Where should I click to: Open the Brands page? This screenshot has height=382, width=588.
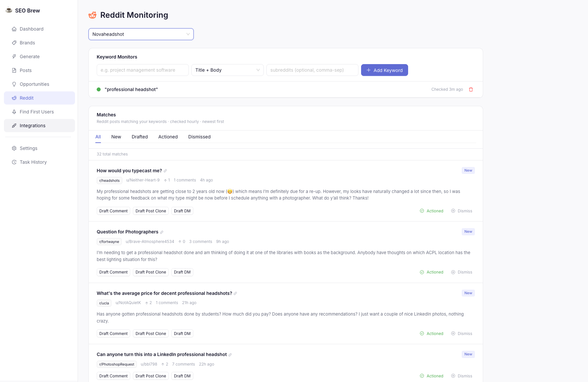click(x=39, y=43)
